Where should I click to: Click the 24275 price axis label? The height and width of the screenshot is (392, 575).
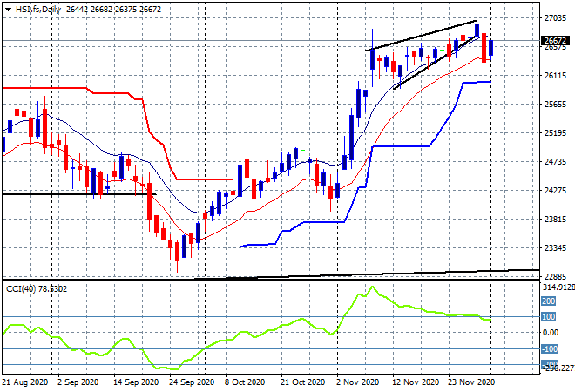point(555,190)
